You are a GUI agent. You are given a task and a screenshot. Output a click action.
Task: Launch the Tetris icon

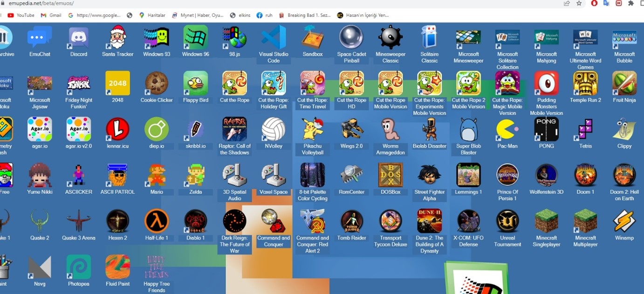[585, 130]
